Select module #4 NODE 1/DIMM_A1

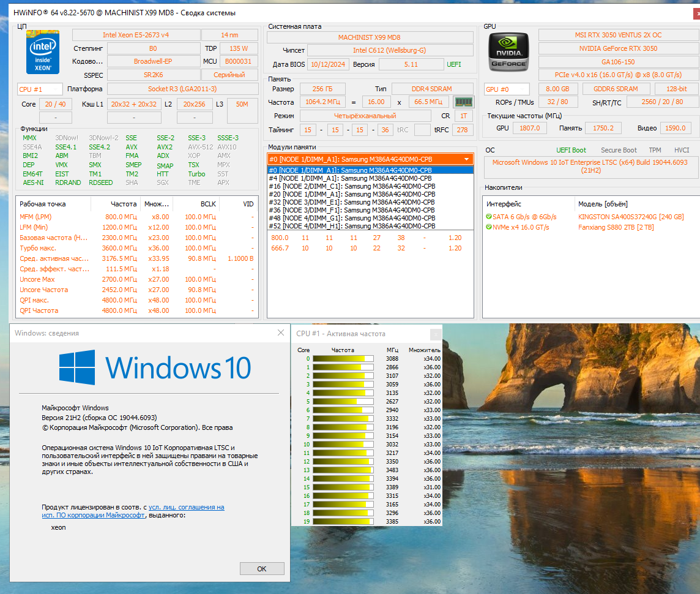370,178
